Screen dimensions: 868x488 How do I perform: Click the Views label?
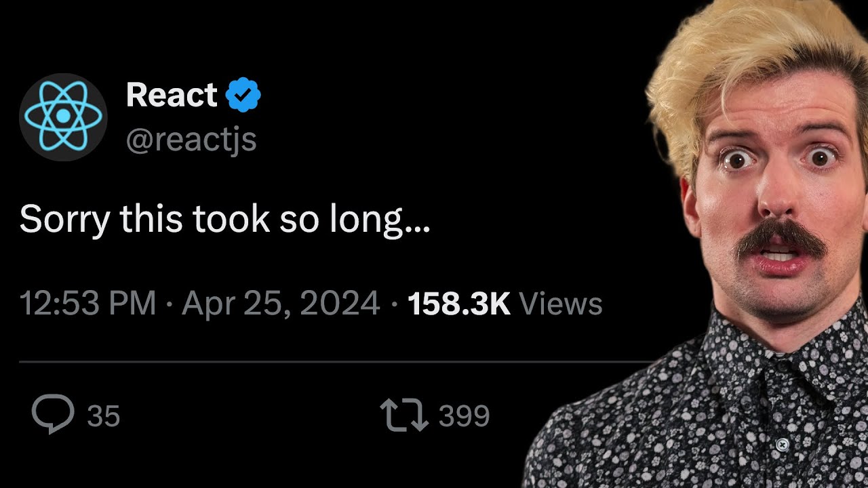pyautogui.click(x=560, y=304)
